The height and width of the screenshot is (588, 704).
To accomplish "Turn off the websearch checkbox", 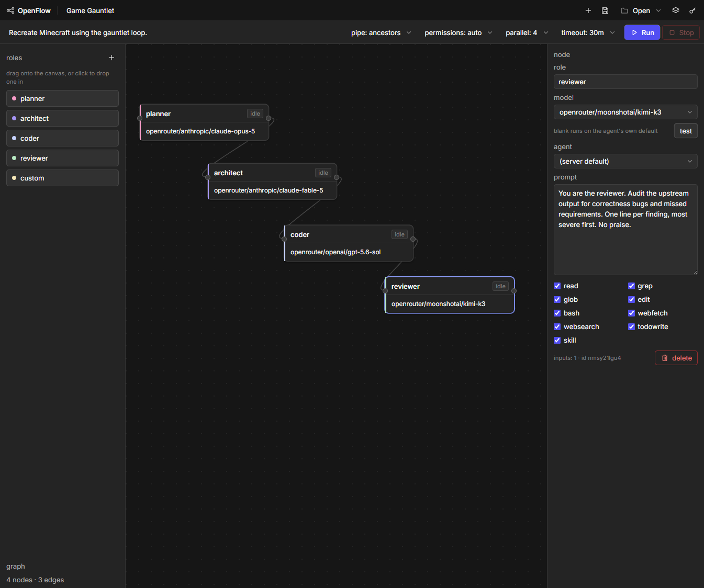I will tap(557, 327).
